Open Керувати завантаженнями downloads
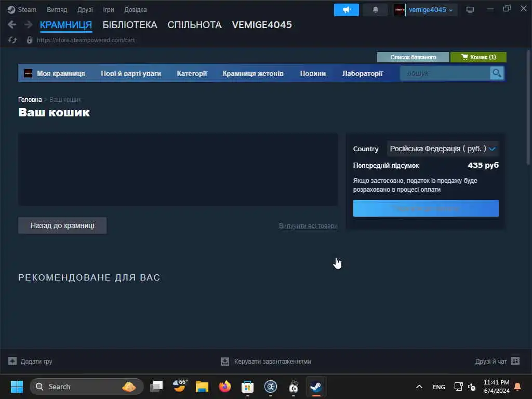The width and height of the screenshot is (532, 399). 266,362
